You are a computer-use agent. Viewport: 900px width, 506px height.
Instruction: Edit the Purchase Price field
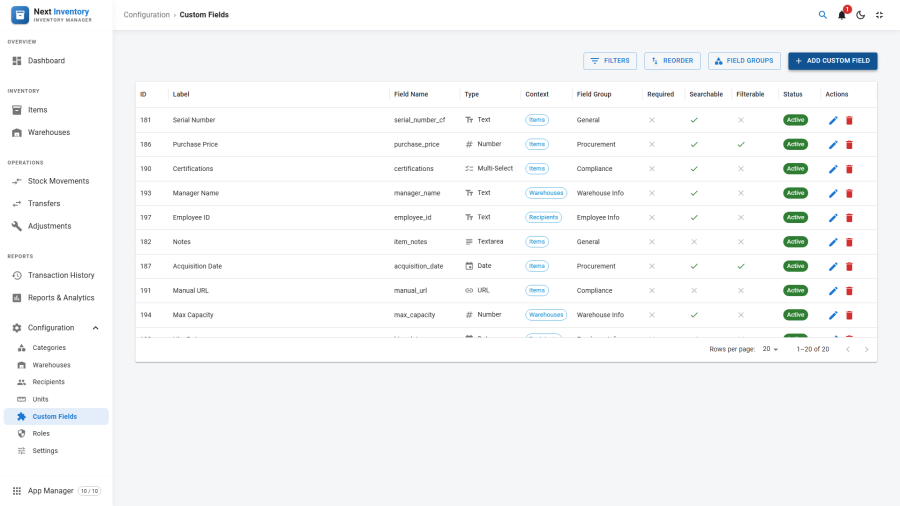point(833,145)
